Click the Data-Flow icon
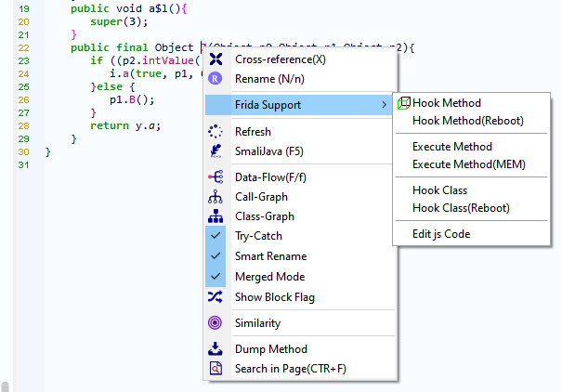Image resolution: width=562 pixels, height=392 pixels. click(216, 176)
